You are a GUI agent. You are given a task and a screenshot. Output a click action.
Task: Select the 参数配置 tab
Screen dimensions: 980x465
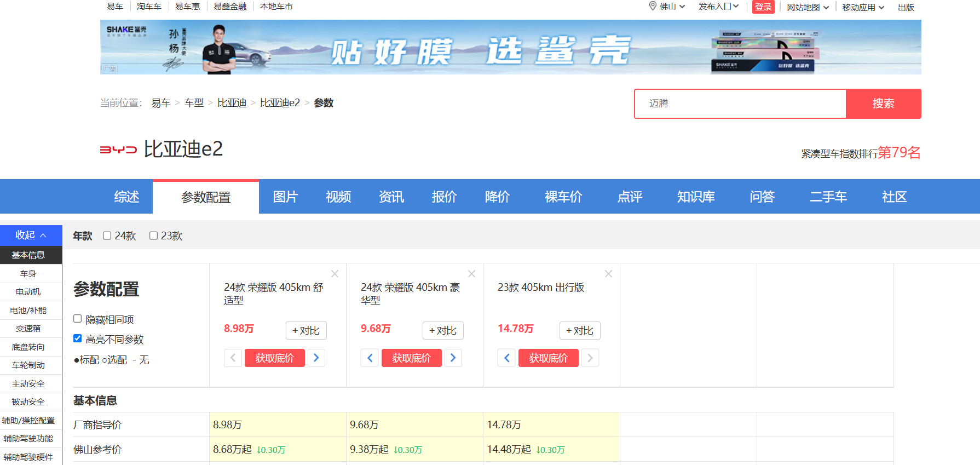[206, 197]
